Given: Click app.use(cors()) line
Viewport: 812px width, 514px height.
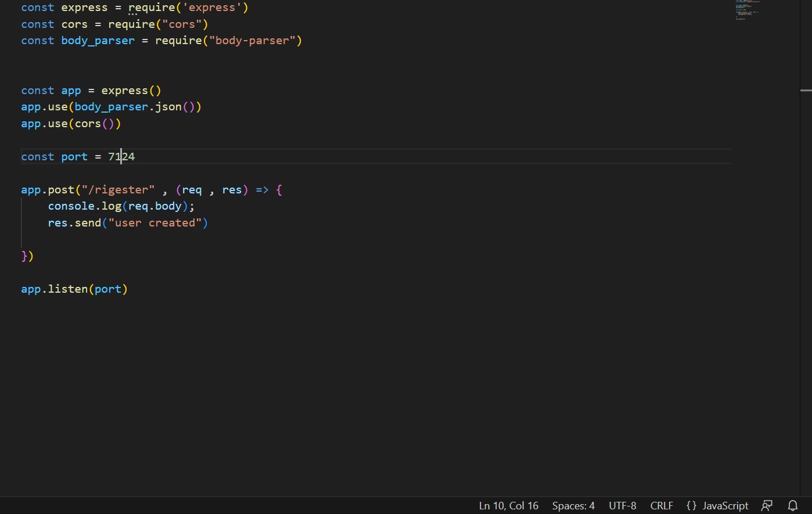Looking at the screenshot, I should (x=71, y=124).
